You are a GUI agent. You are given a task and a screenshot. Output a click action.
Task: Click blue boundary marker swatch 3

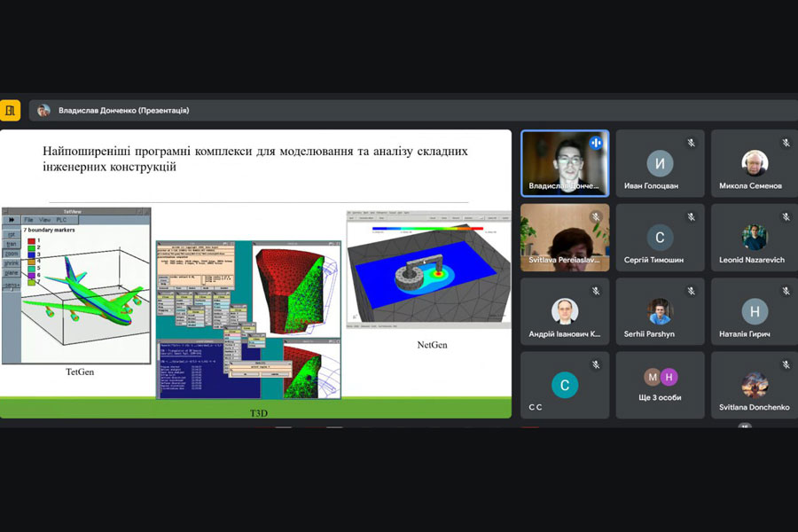point(31,254)
